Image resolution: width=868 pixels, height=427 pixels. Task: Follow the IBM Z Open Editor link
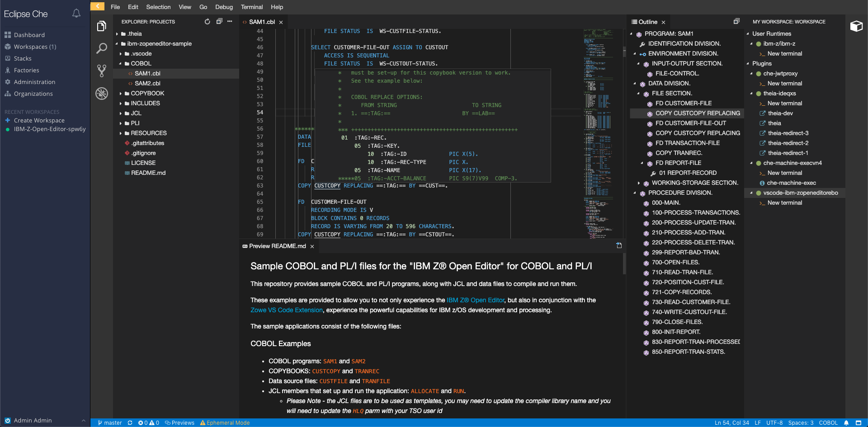(475, 300)
